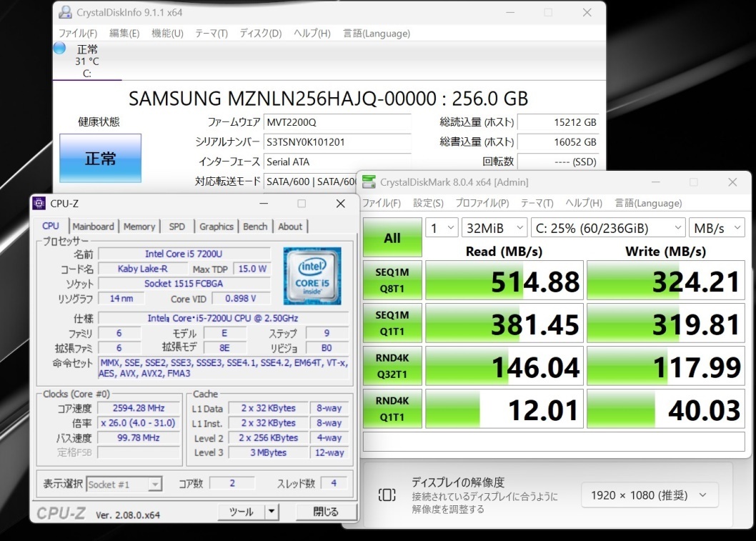
Task: Switch to the Mainboard tab in CPU-Z
Action: tap(94, 226)
